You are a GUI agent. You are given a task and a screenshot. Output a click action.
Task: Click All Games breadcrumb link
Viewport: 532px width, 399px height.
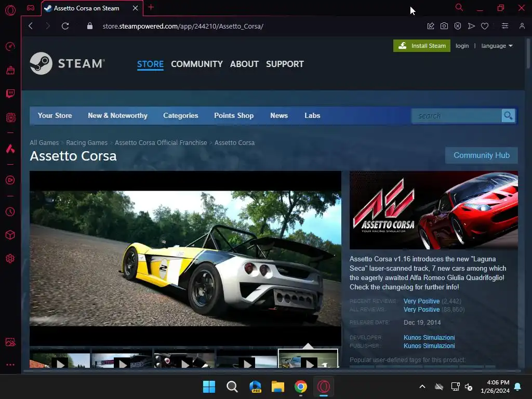pyautogui.click(x=44, y=143)
